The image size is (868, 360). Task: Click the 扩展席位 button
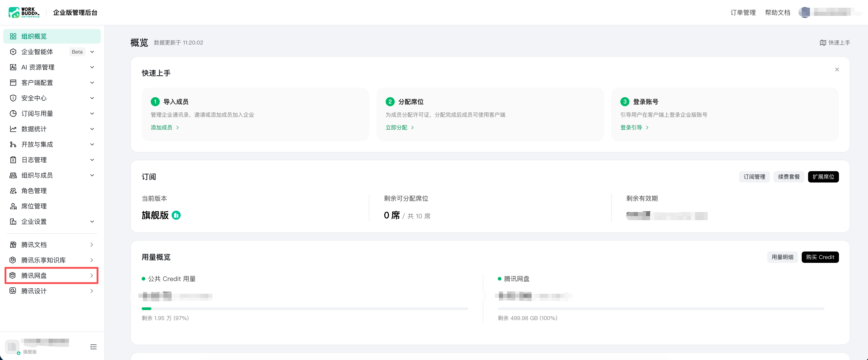tap(823, 177)
